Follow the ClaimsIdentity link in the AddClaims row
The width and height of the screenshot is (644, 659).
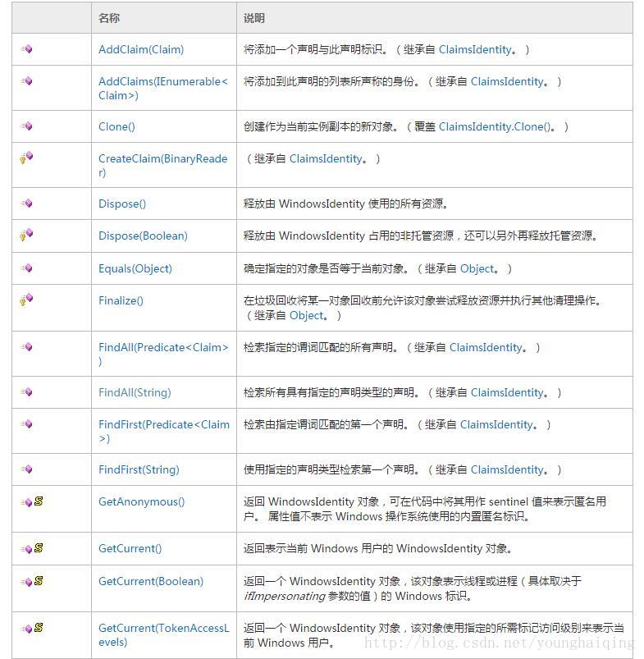pos(507,81)
